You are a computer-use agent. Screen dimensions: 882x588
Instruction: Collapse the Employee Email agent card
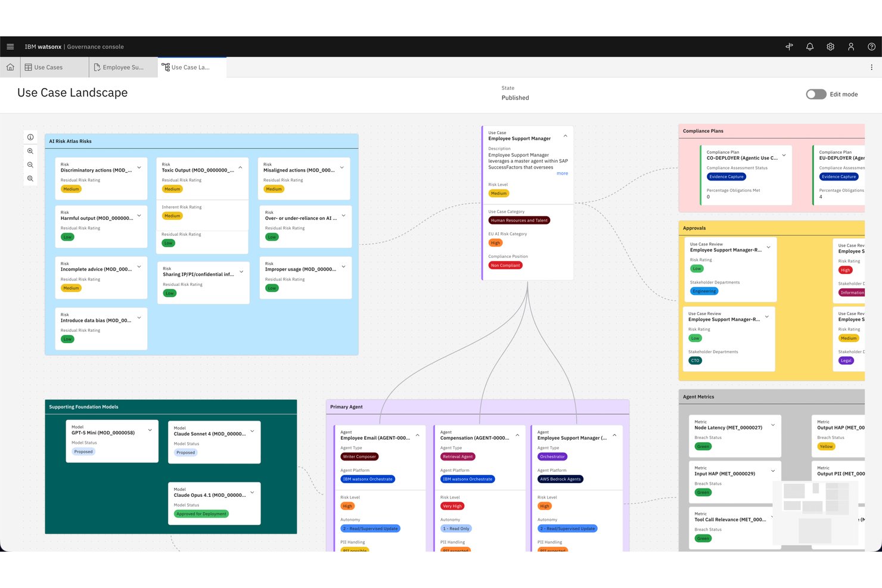[418, 435]
